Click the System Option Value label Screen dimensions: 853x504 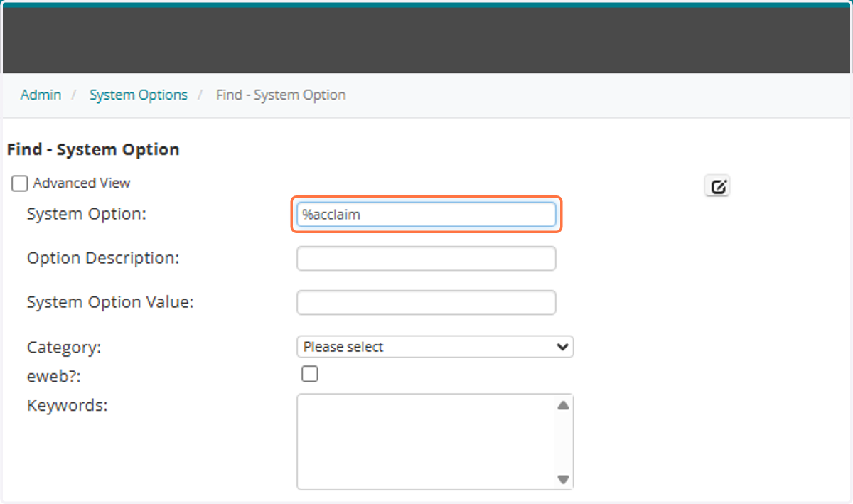(110, 302)
